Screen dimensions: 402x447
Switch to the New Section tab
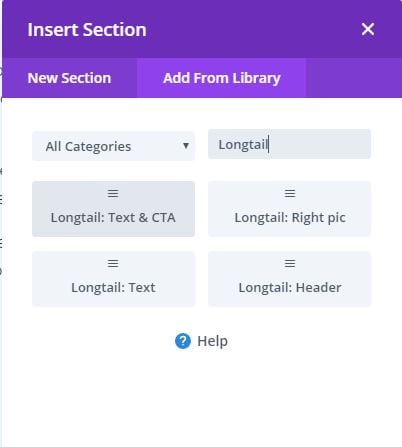tap(69, 78)
